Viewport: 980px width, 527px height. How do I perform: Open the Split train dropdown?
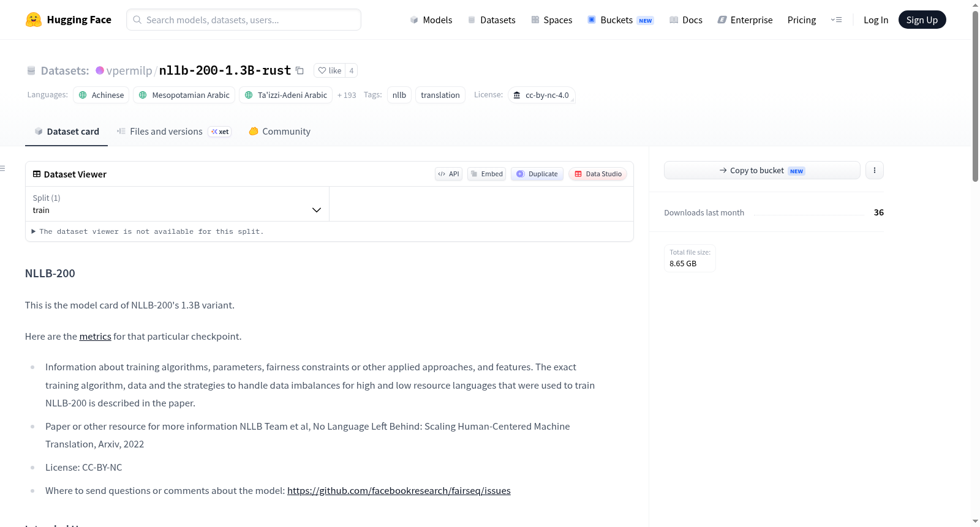177,204
